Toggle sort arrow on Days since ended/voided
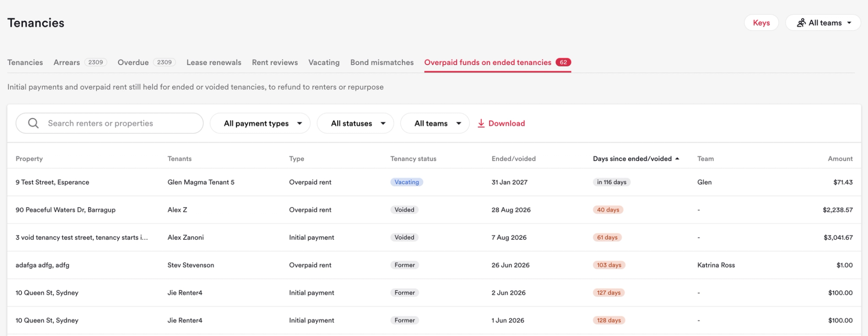The image size is (868, 336). point(677,159)
